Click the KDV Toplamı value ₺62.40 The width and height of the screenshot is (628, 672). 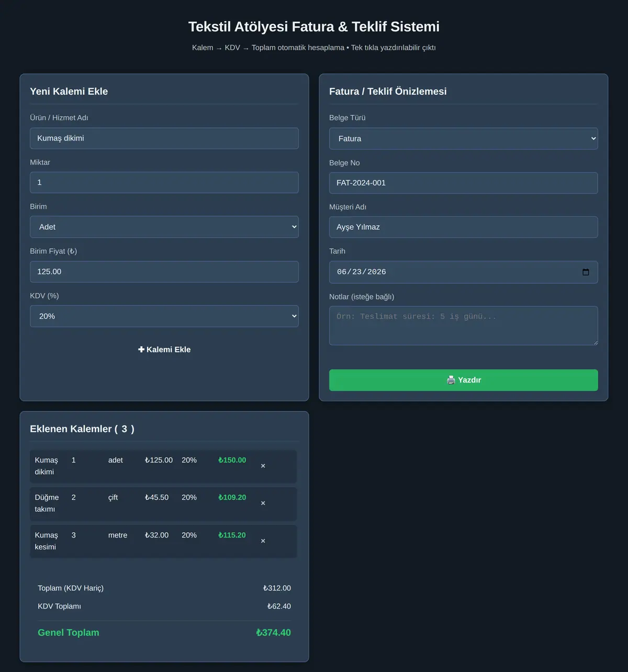[x=279, y=606]
